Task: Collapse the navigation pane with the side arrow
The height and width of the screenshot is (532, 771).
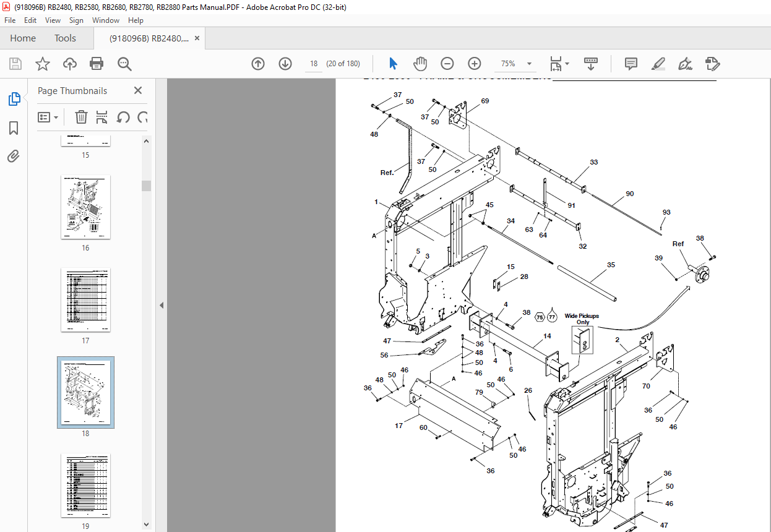Action: tap(162, 305)
